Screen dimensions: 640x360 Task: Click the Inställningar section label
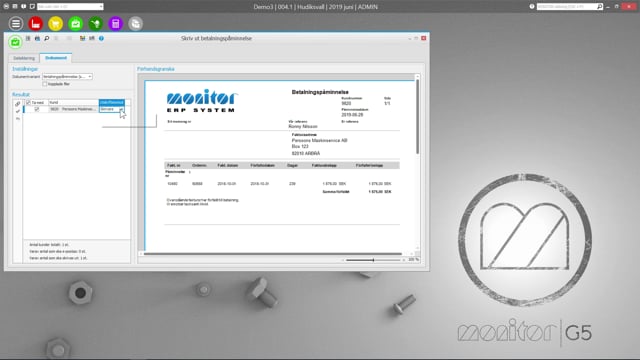click(25, 69)
